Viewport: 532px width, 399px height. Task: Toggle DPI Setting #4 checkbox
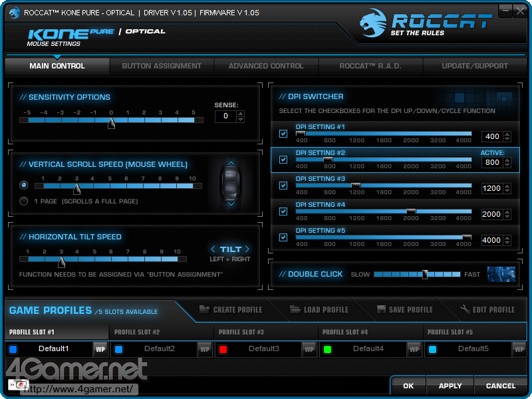point(283,211)
